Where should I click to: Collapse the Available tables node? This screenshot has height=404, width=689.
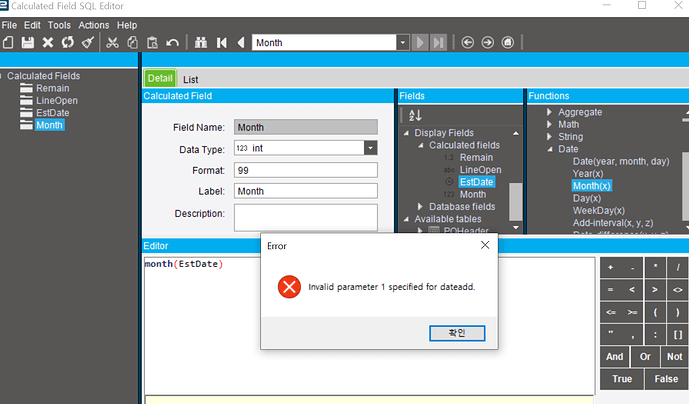tap(406, 219)
